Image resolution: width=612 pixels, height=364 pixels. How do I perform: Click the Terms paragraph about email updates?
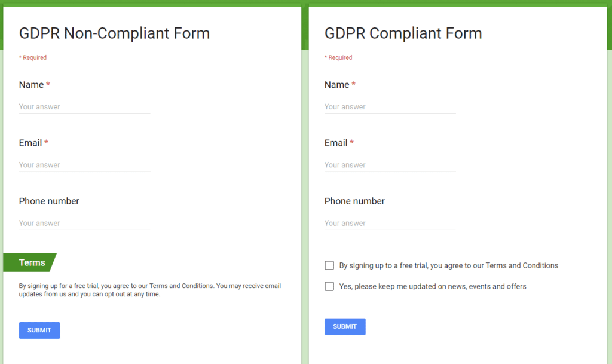pos(150,290)
